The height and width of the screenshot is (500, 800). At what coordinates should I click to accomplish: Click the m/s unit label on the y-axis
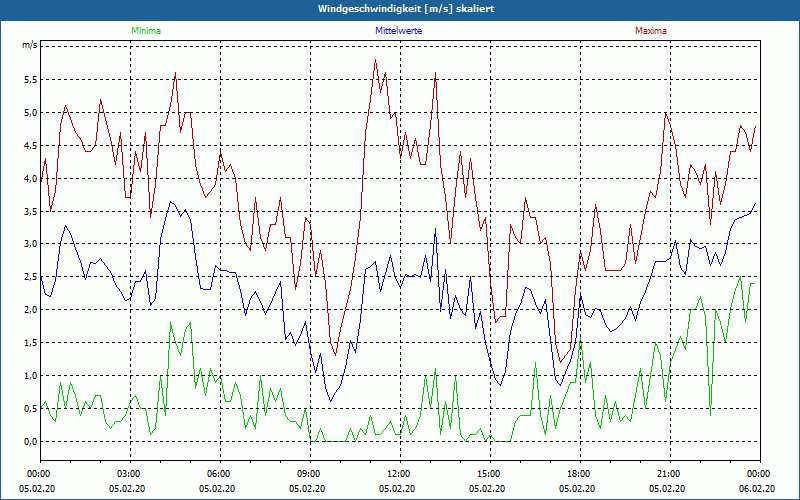pos(30,45)
